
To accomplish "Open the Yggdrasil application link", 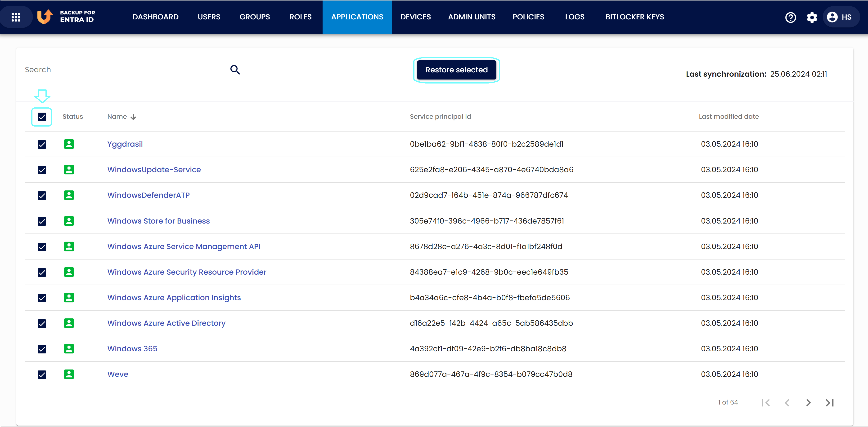I will [x=125, y=144].
